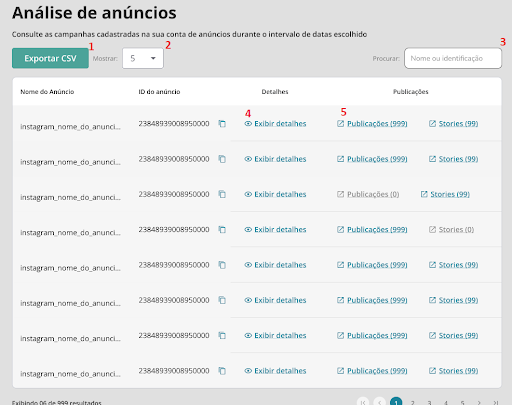
Task: Open the Mostrar rows dropdown
Action: click(143, 58)
